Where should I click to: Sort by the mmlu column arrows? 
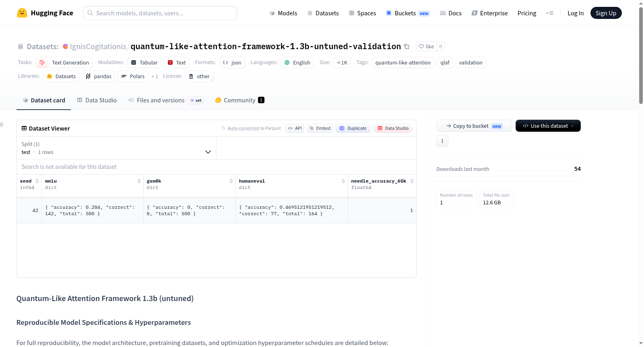139,181
